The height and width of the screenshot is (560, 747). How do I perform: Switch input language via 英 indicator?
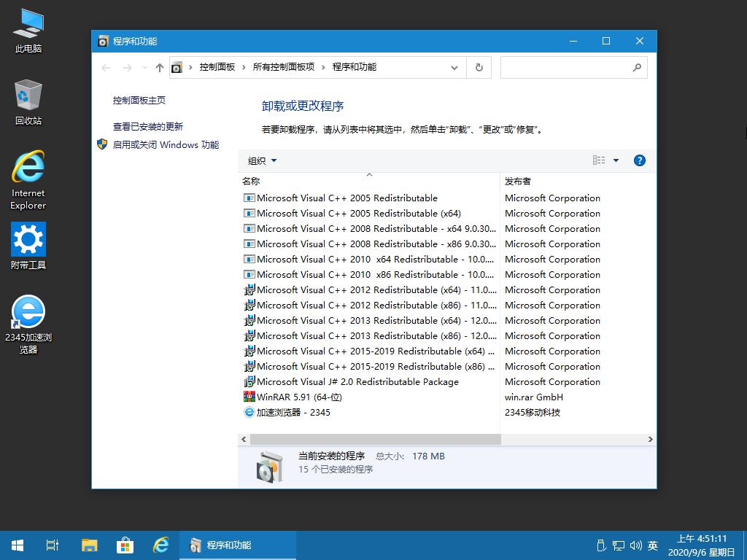(653, 545)
